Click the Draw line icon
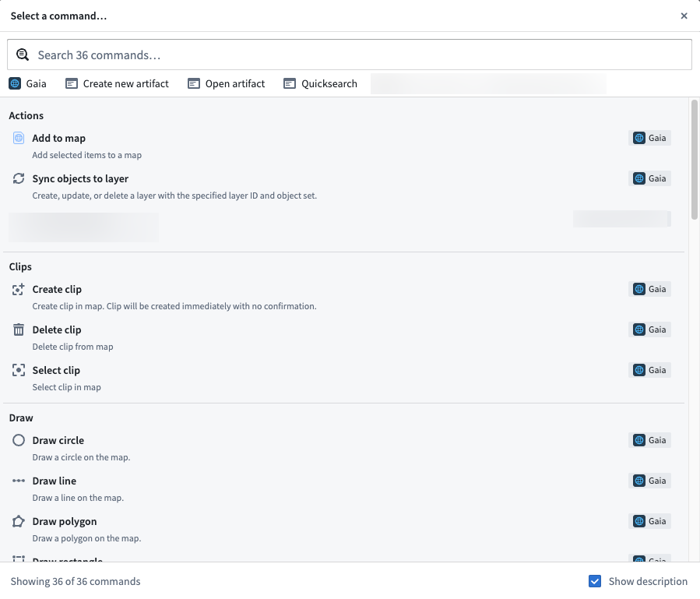 click(x=19, y=481)
